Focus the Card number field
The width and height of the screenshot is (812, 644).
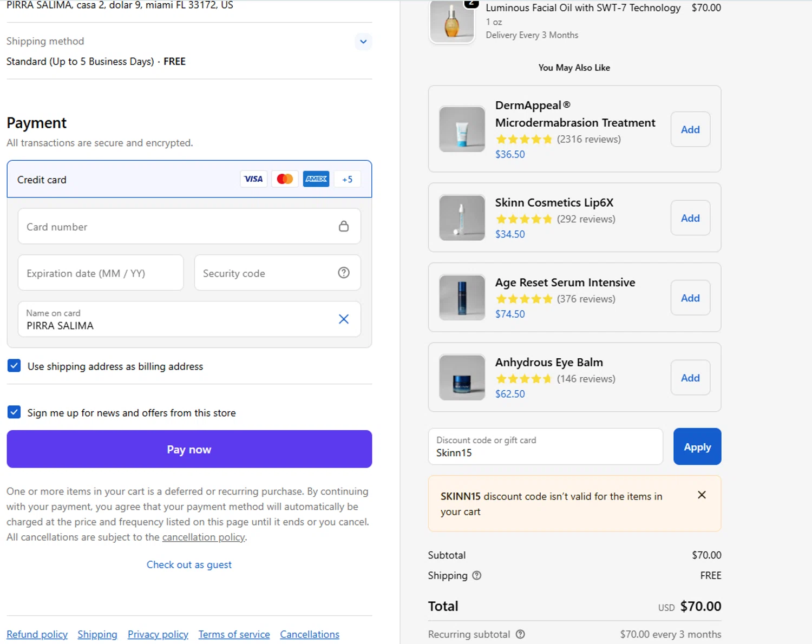coord(189,226)
